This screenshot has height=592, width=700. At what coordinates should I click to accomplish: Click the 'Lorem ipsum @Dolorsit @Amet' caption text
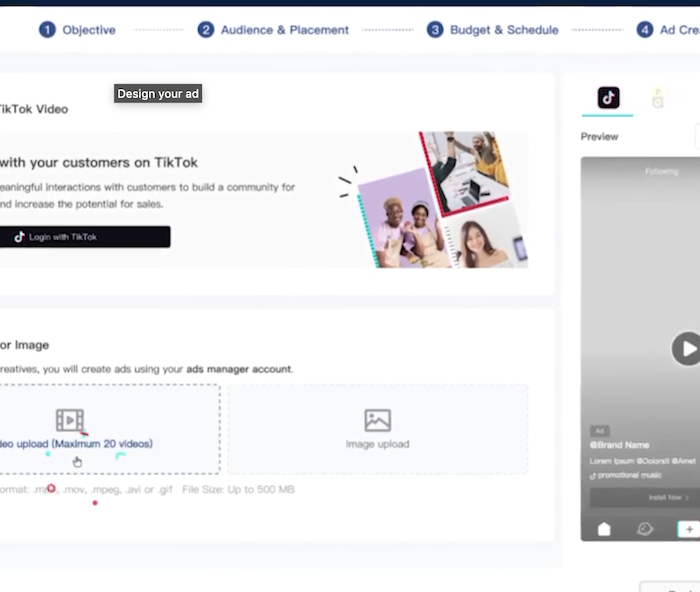click(642, 461)
